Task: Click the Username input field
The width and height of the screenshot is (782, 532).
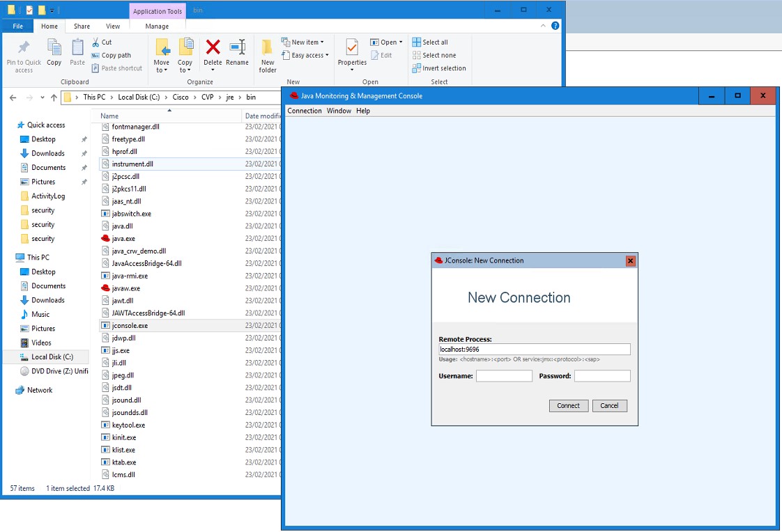Action: tap(504, 376)
